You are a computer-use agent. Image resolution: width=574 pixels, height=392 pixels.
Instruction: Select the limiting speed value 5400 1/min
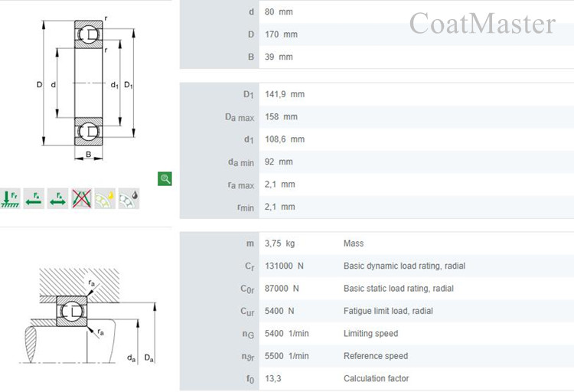point(287,333)
